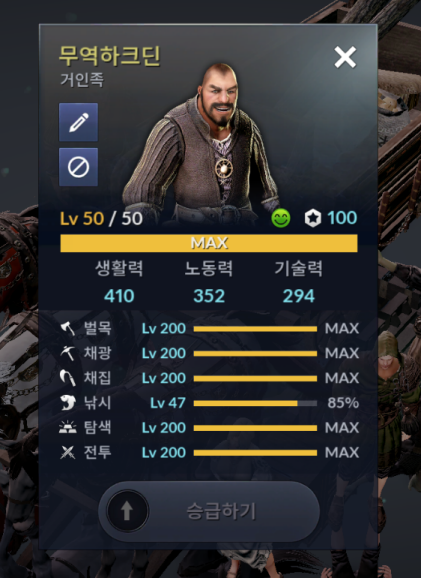The image size is (421, 578).
Task: Click the 노동력 stat value 352
Action: click(x=209, y=296)
